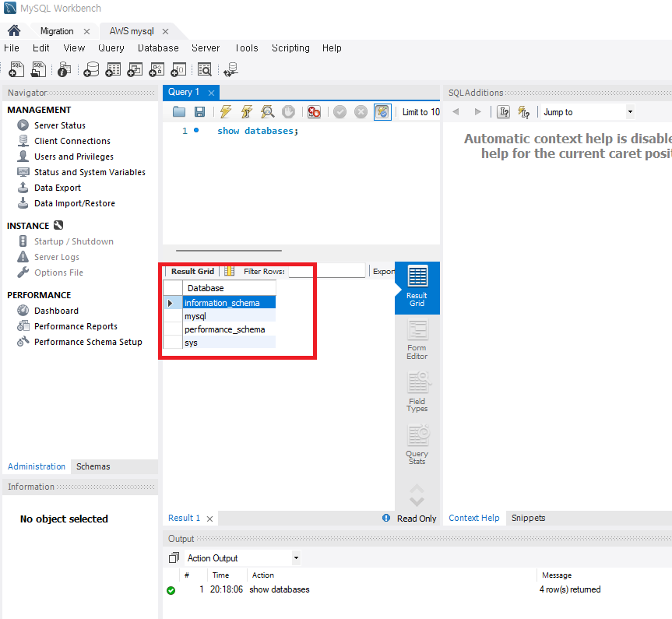Toggle wrap cell content icon in result grid
Viewport: 672px width, 619px height.
click(x=229, y=271)
